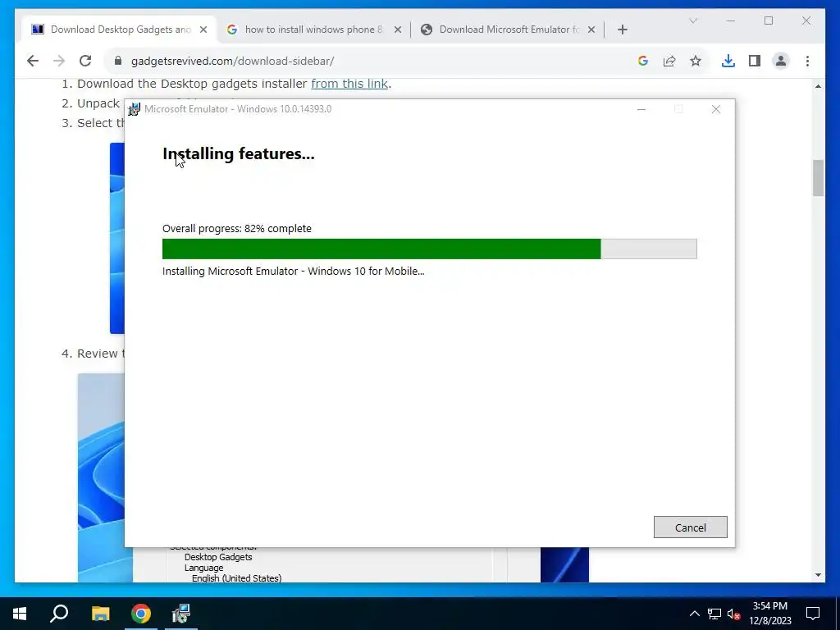Open the Windows notification center

(813, 614)
